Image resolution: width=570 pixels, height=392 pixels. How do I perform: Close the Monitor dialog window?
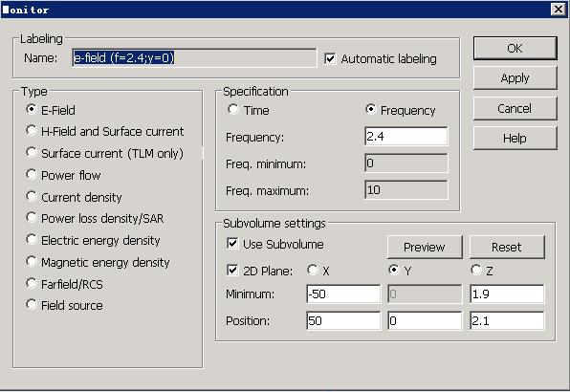point(558,9)
